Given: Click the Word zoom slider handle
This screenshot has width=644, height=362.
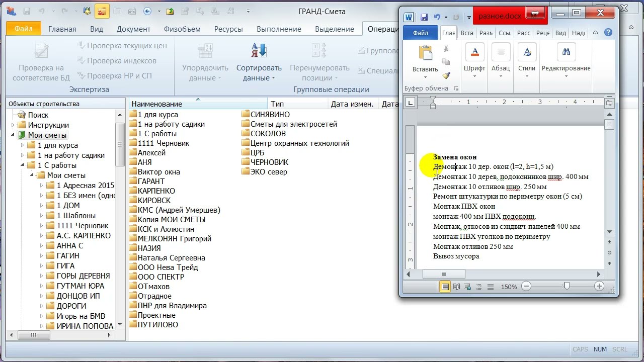Looking at the screenshot, I should 567,286.
